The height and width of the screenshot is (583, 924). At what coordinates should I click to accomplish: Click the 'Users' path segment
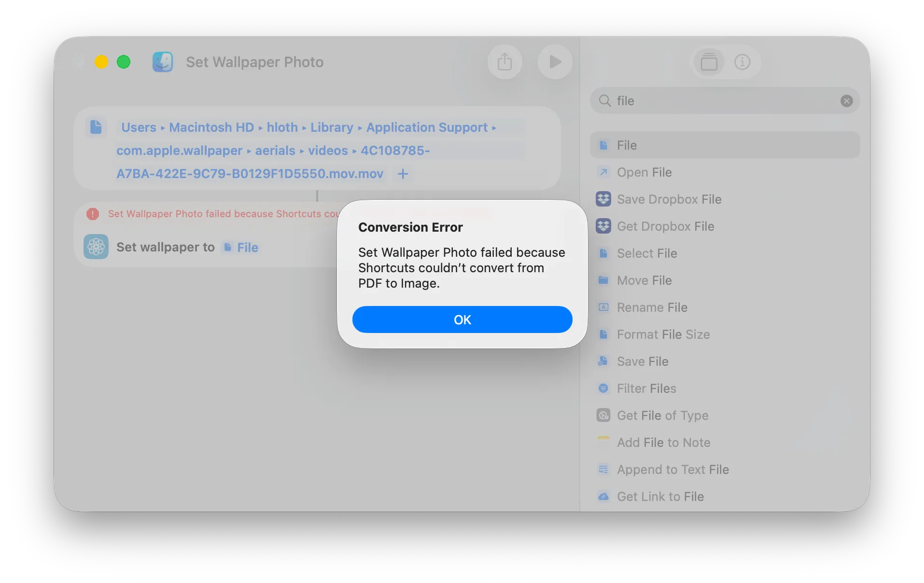click(x=139, y=127)
